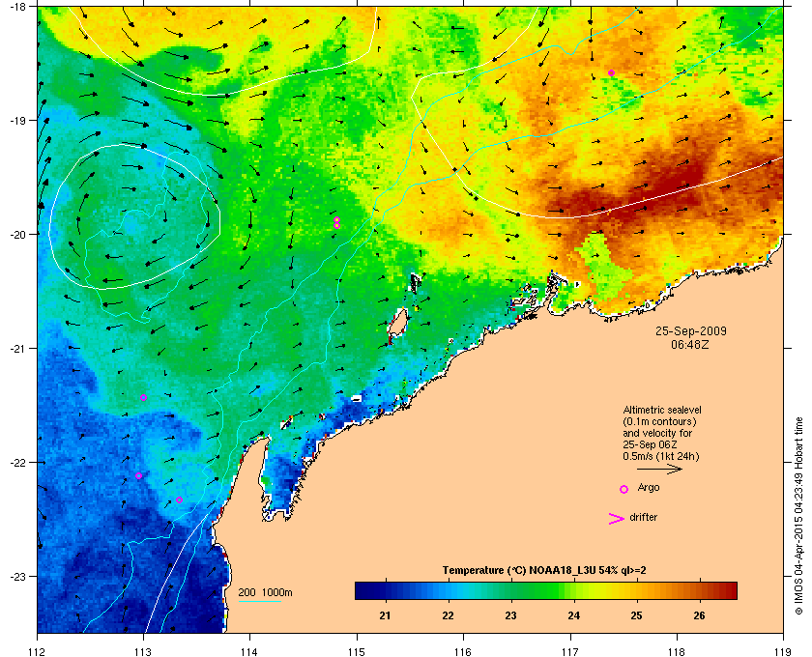Click the latitude axis label "-23"
This screenshot has width=812, height=657.
[17, 576]
